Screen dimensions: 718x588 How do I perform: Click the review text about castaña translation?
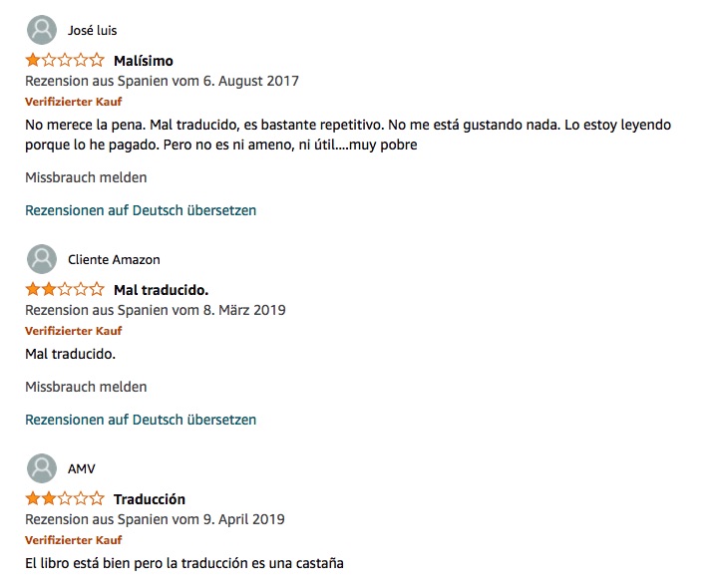click(184, 563)
